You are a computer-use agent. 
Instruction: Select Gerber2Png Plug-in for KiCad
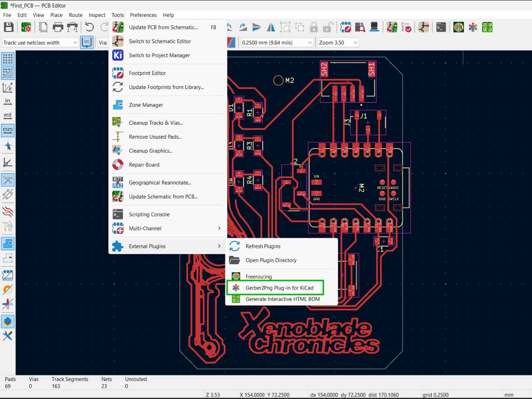[x=279, y=288]
